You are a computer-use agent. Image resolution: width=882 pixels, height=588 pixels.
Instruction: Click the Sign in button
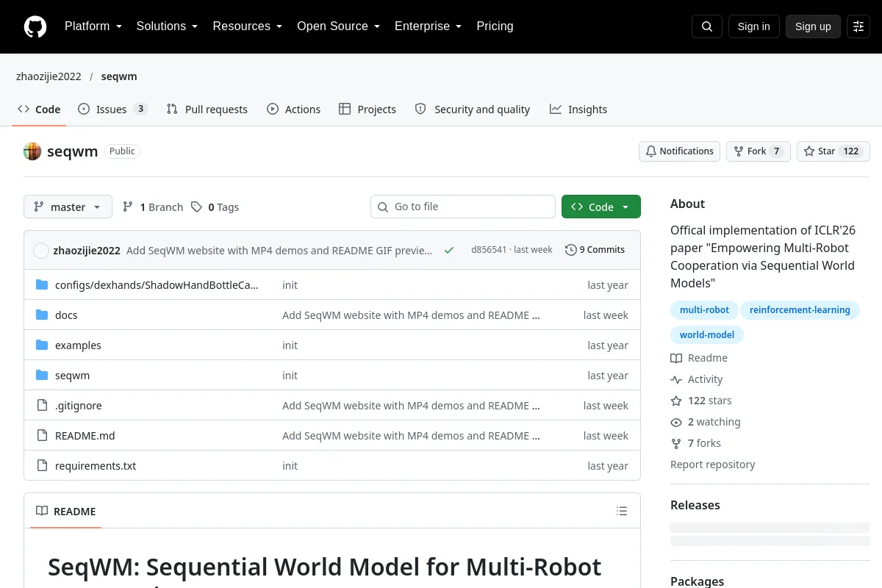(753, 26)
